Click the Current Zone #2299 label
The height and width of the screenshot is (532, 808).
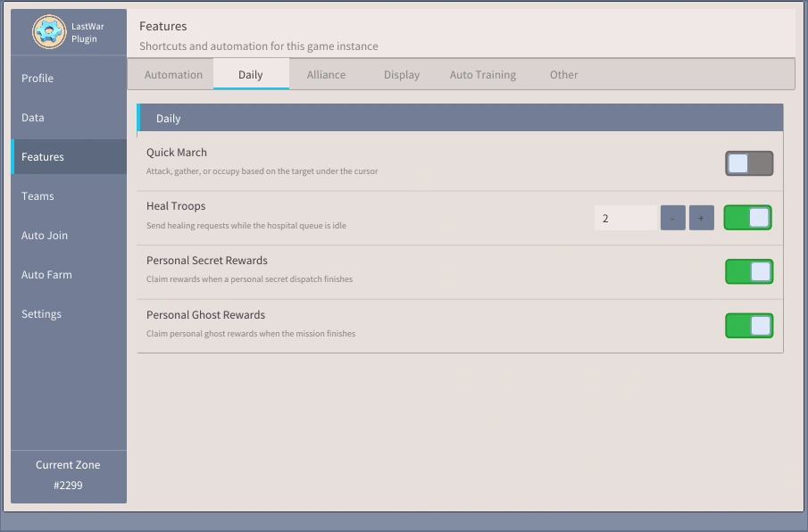tap(68, 475)
